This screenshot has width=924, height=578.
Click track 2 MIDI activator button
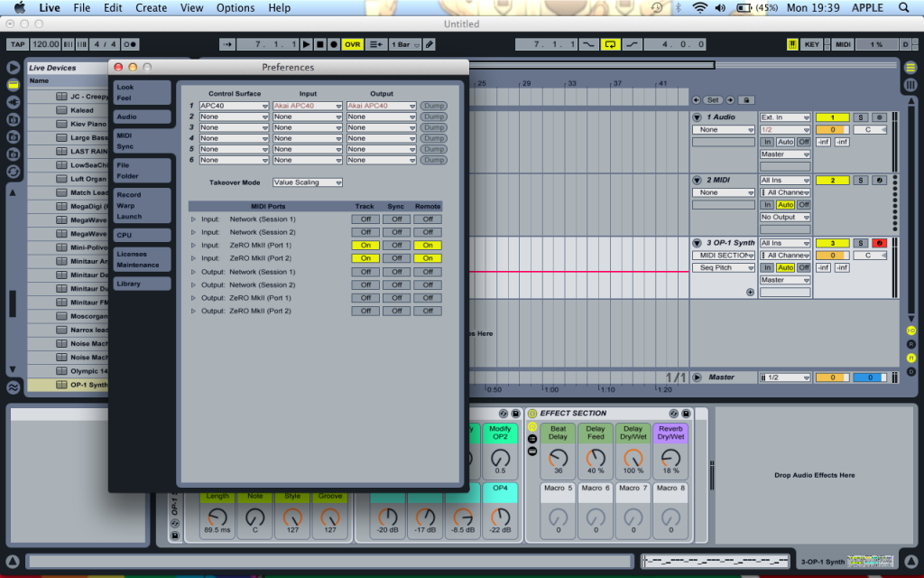coord(832,181)
